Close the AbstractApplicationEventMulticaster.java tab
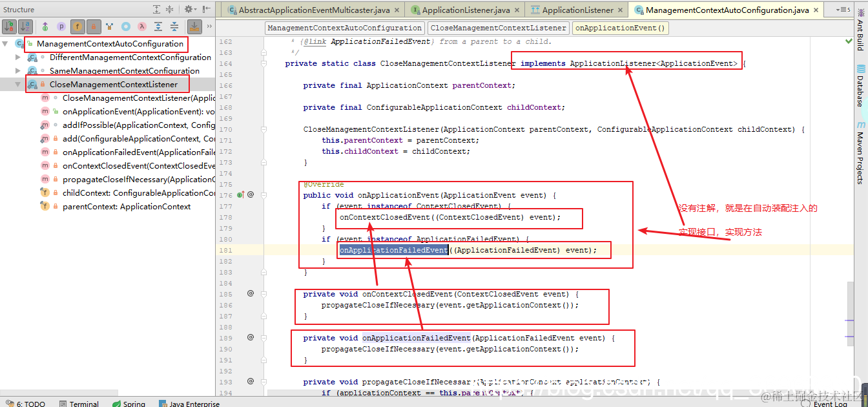This screenshot has height=407, width=868. click(397, 10)
